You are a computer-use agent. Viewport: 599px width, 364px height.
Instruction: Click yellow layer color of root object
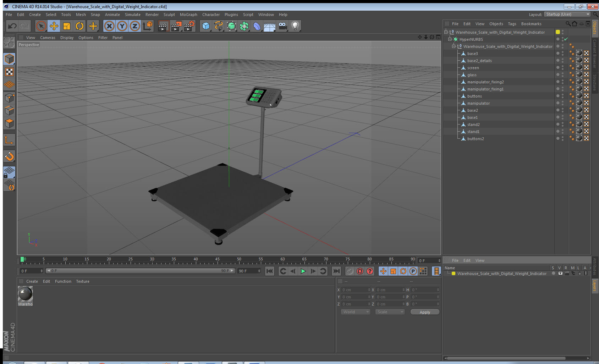558,32
